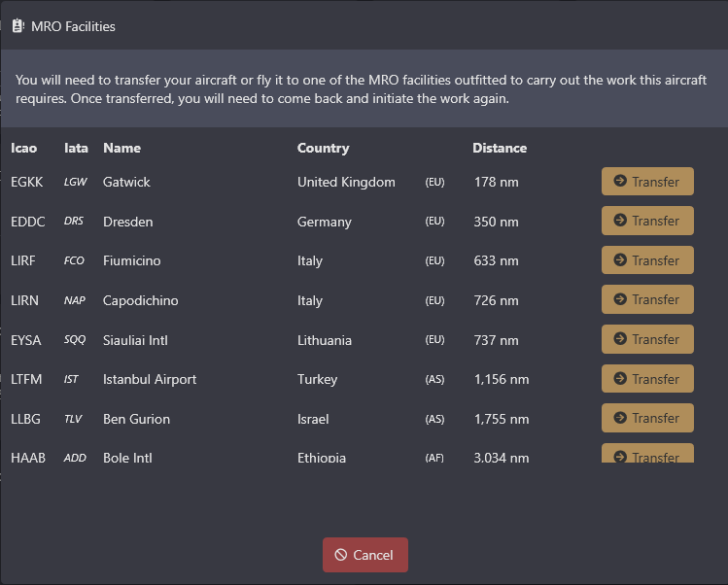The height and width of the screenshot is (585, 728).
Task: Select the EDDC Dresden row code
Action: coord(27,222)
